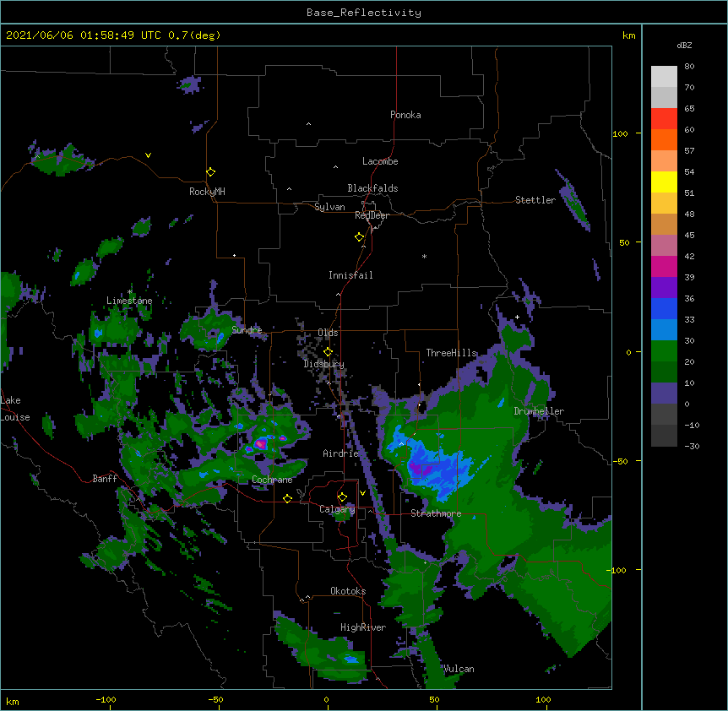Click the Sundre label
Viewport: 728px width, 711px height.
pos(247,330)
